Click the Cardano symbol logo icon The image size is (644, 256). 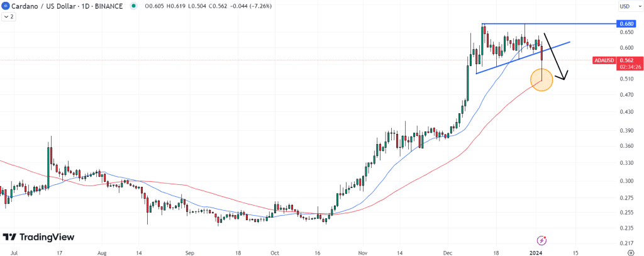tap(6, 6)
